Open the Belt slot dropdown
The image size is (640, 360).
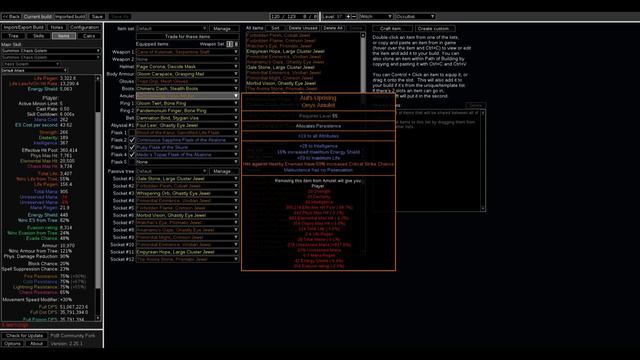(x=187, y=118)
